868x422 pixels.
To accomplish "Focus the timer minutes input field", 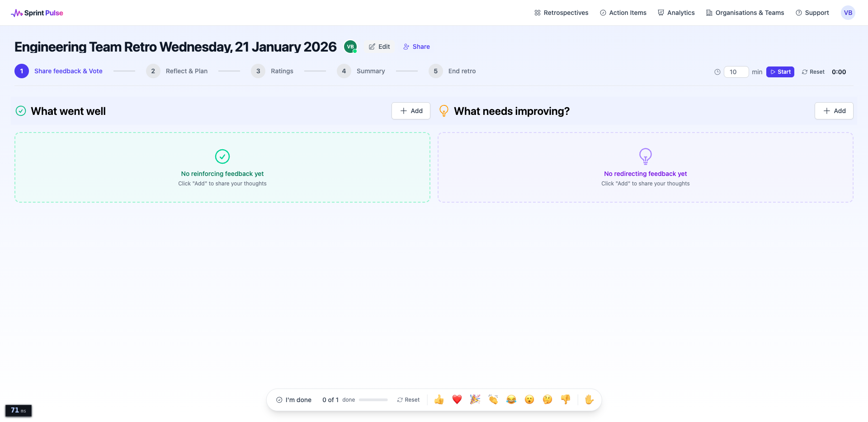I will (x=736, y=72).
